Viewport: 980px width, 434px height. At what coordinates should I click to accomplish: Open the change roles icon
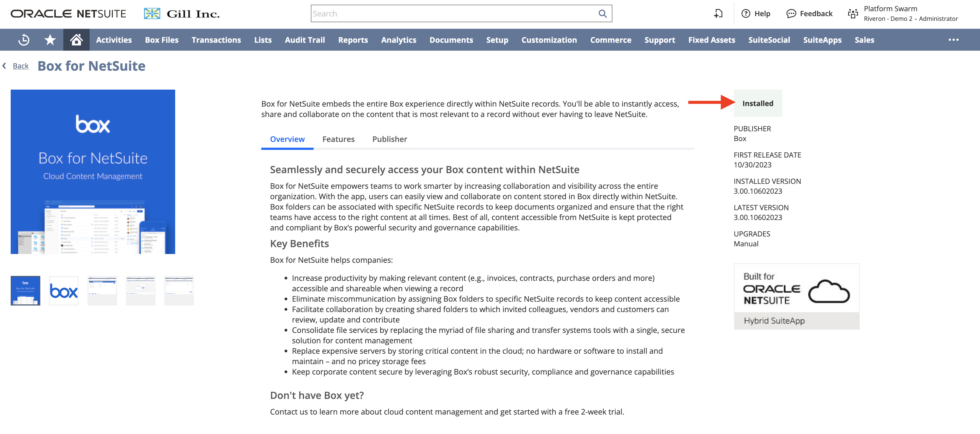coord(853,14)
